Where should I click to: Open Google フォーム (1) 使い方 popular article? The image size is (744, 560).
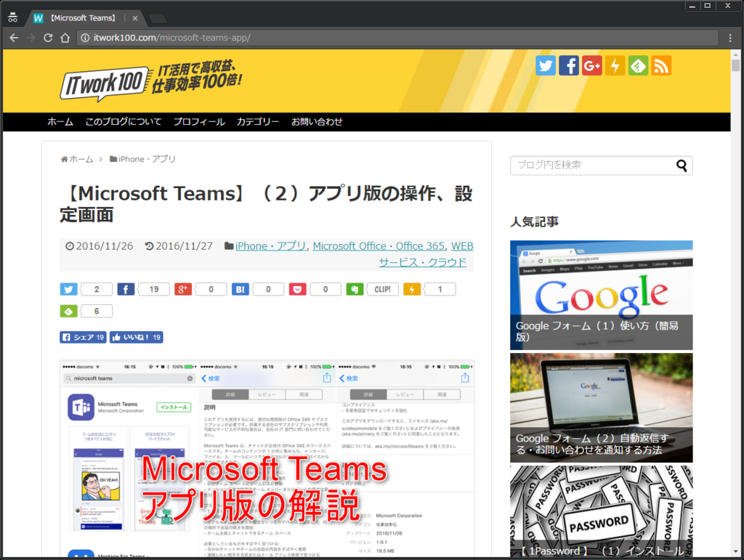pos(601,295)
